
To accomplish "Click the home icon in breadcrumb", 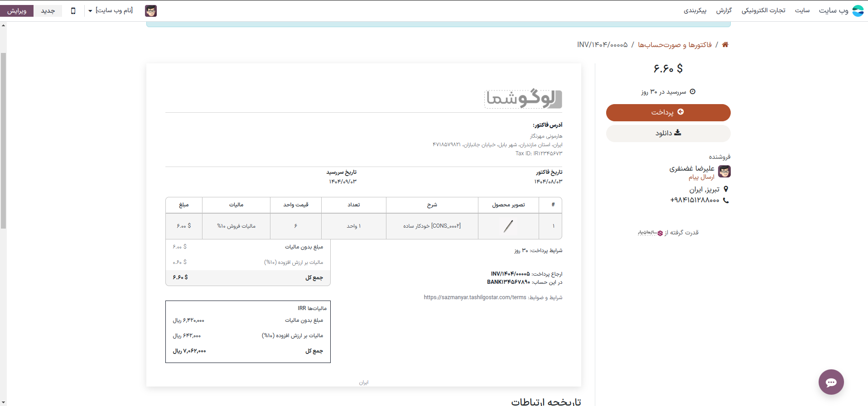I will (x=725, y=44).
